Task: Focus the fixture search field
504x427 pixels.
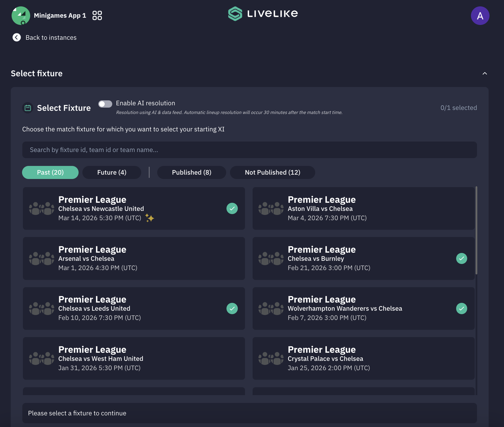Action: [x=249, y=150]
